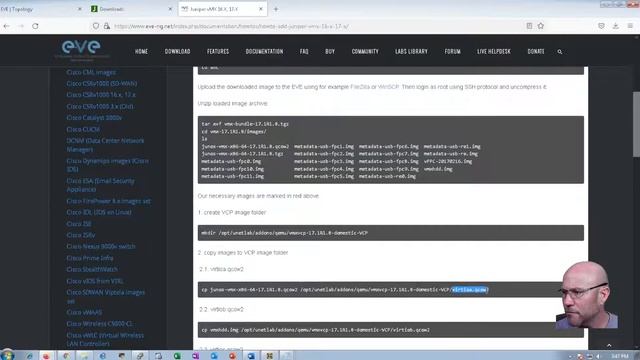Open the LIVE HELPDESK menu item
The height and width of the screenshot is (360, 640).
click(x=494, y=51)
